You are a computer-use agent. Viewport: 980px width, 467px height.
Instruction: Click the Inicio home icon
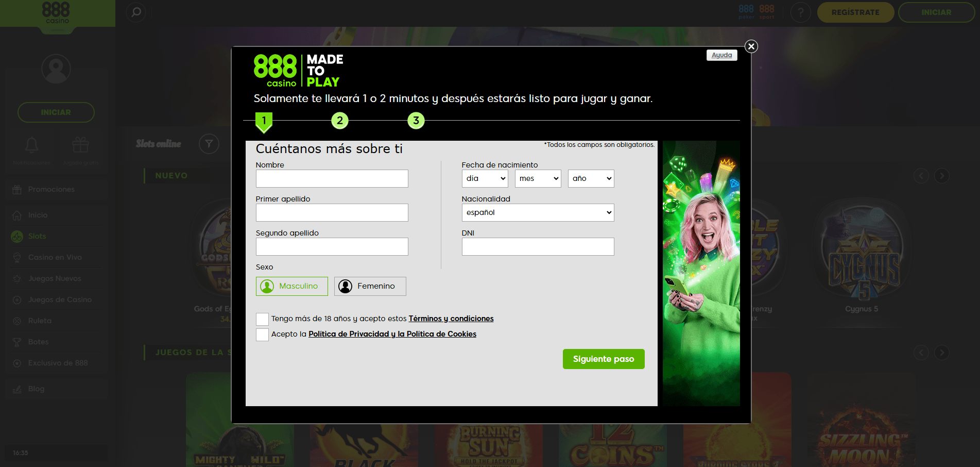pos(17,215)
